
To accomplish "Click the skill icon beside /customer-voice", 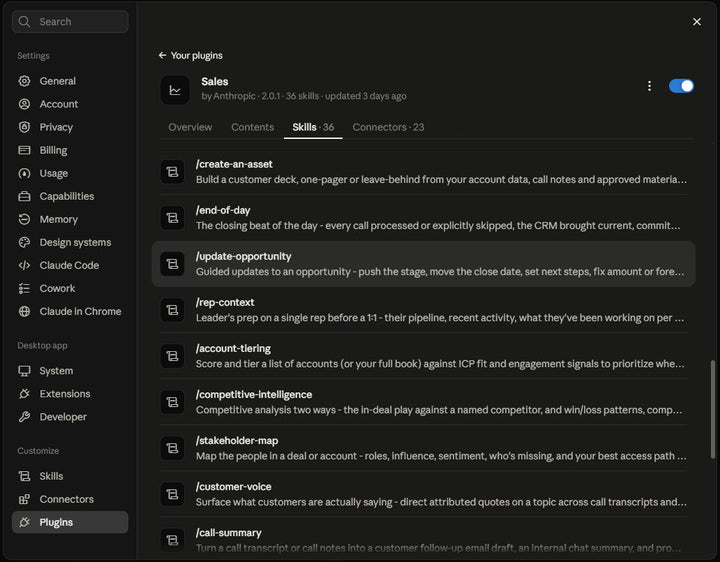I will point(172,494).
